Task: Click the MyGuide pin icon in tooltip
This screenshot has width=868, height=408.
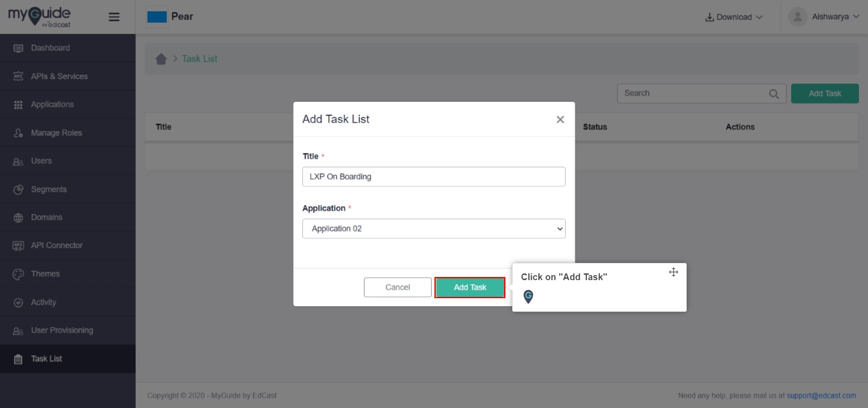Action: coord(528,297)
